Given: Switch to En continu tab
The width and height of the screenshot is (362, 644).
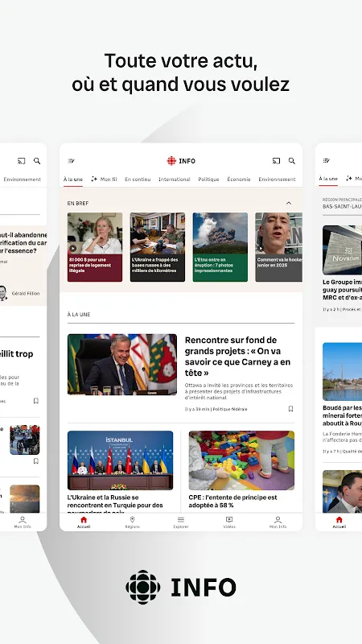Looking at the screenshot, I should 138,180.
